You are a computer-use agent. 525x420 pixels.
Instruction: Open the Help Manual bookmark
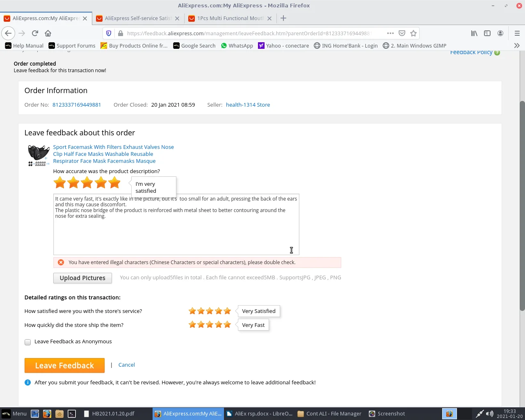click(24, 46)
